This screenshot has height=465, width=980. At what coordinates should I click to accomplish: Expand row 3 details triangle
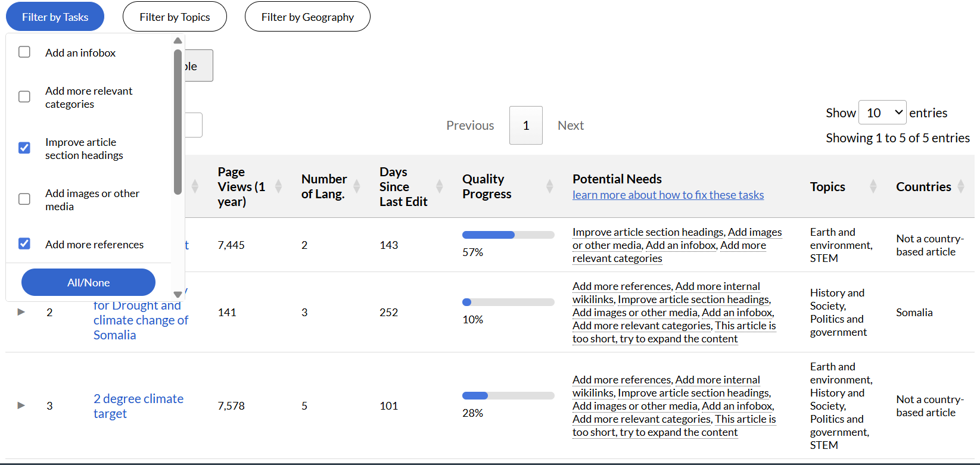tap(21, 405)
